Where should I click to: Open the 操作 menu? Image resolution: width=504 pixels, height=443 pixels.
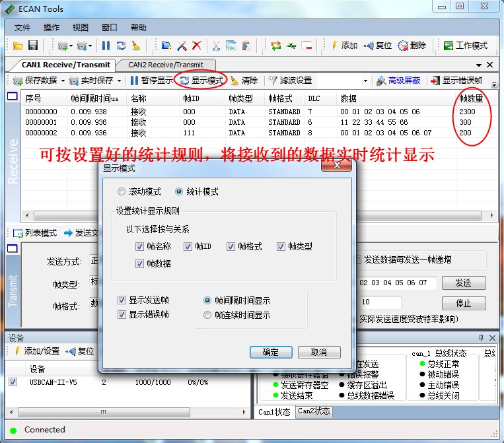pos(51,28)
